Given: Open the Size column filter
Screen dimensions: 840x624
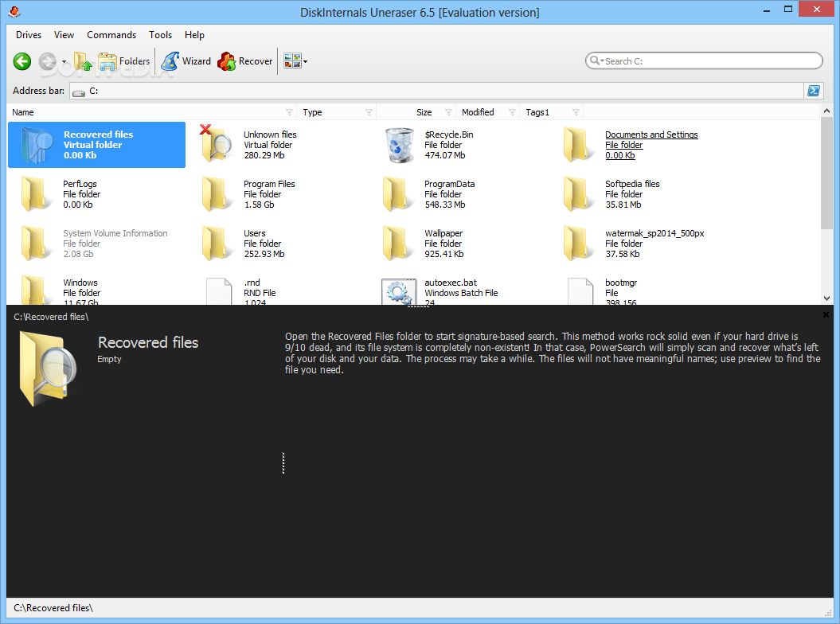Looking at the screenshot, I should pyautogui.click(x=448, y=112).
